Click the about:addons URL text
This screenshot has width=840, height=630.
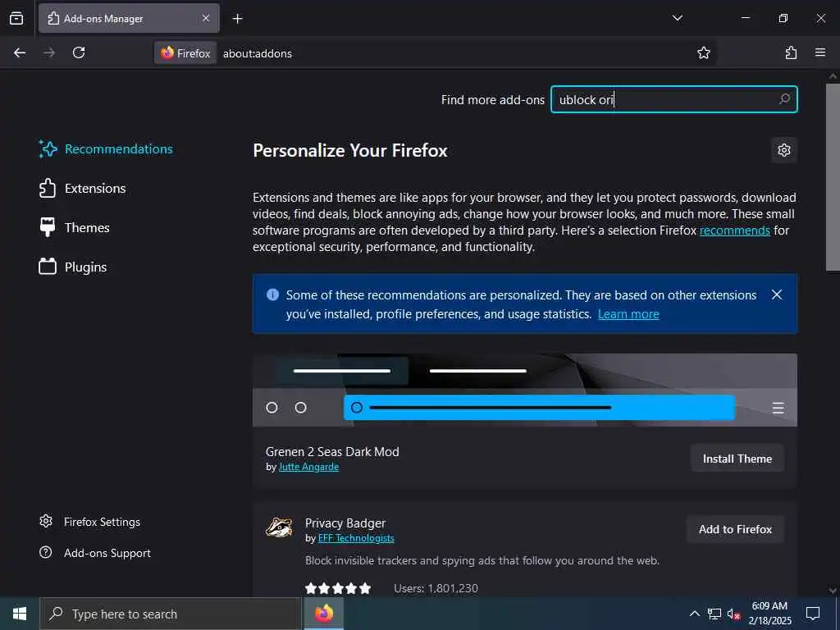(257, 53)
